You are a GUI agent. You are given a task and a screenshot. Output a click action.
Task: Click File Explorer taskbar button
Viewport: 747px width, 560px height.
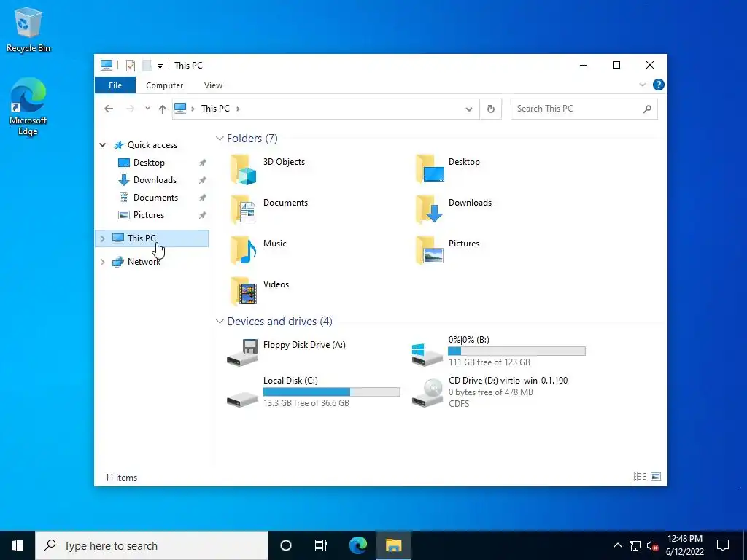tap(393, 545)
